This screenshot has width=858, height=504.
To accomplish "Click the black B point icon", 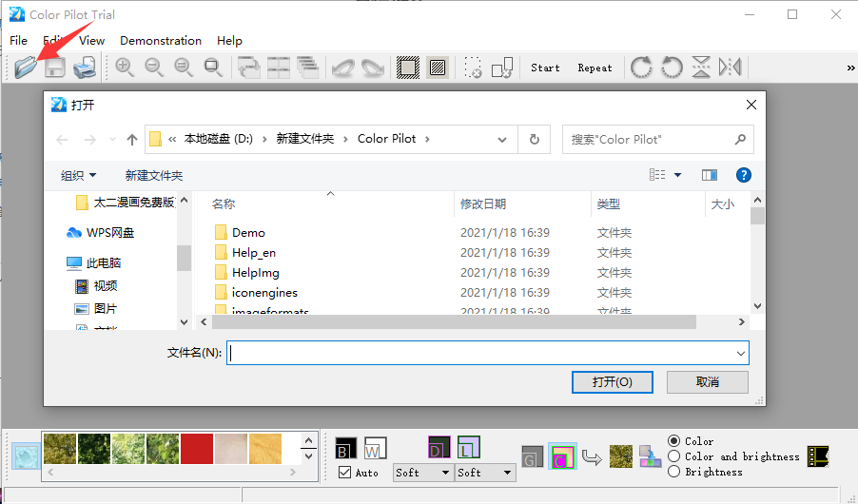I will tap(346, 448).
